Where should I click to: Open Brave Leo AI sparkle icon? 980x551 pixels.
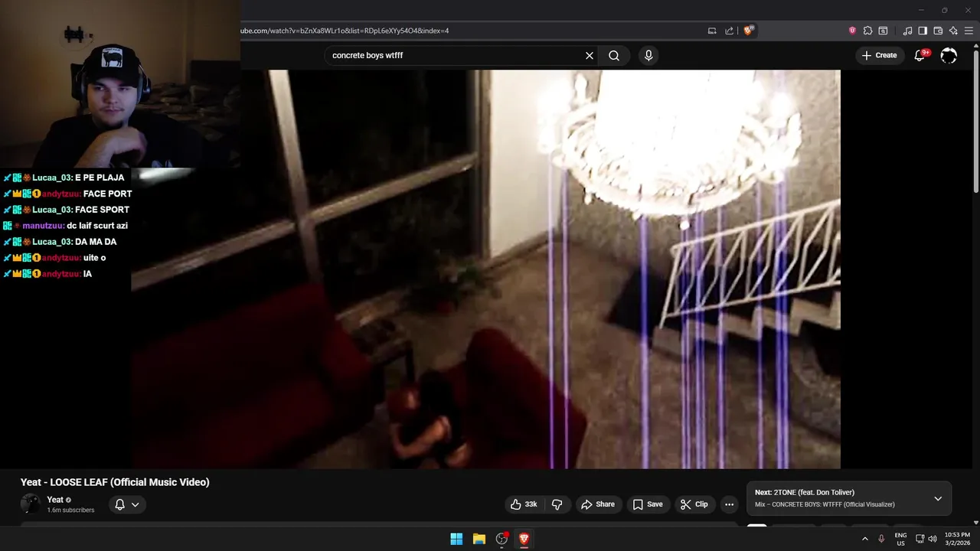pyautogui.click(x=953, y=31)
